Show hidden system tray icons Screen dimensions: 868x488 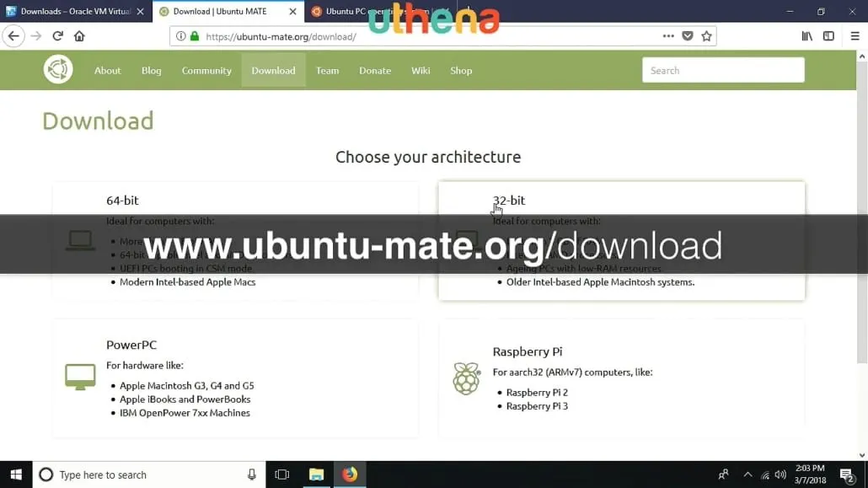pos(747,475)
